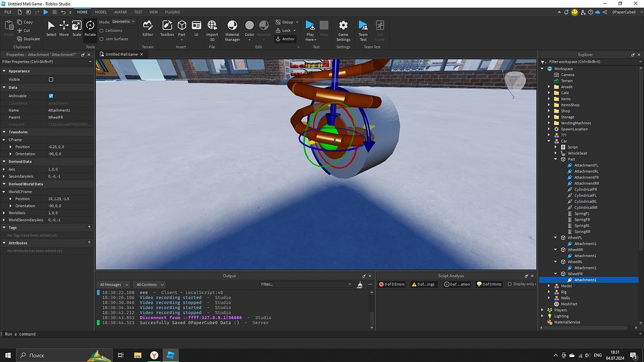Open the All Messages dropdown in Output
The height and width of the screenshot is (362, 644).
113,284
